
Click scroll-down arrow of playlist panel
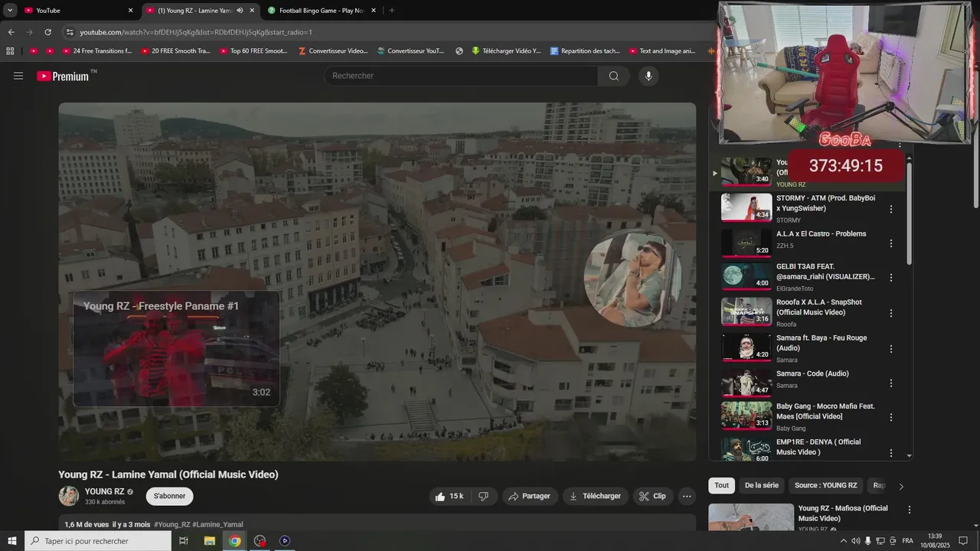coord(909,456)
